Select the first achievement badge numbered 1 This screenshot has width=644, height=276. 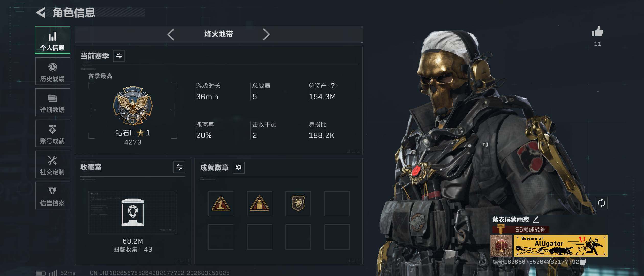coord(221,204)
